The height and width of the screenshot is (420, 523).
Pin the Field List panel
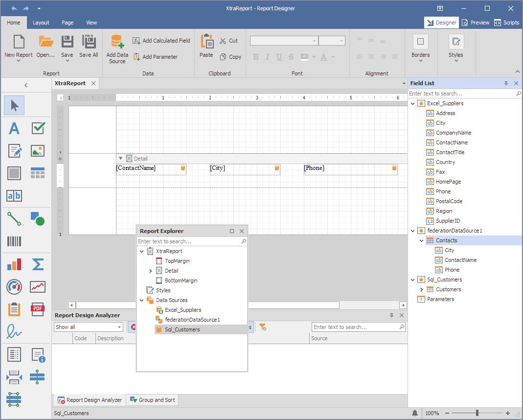point(506,83)
